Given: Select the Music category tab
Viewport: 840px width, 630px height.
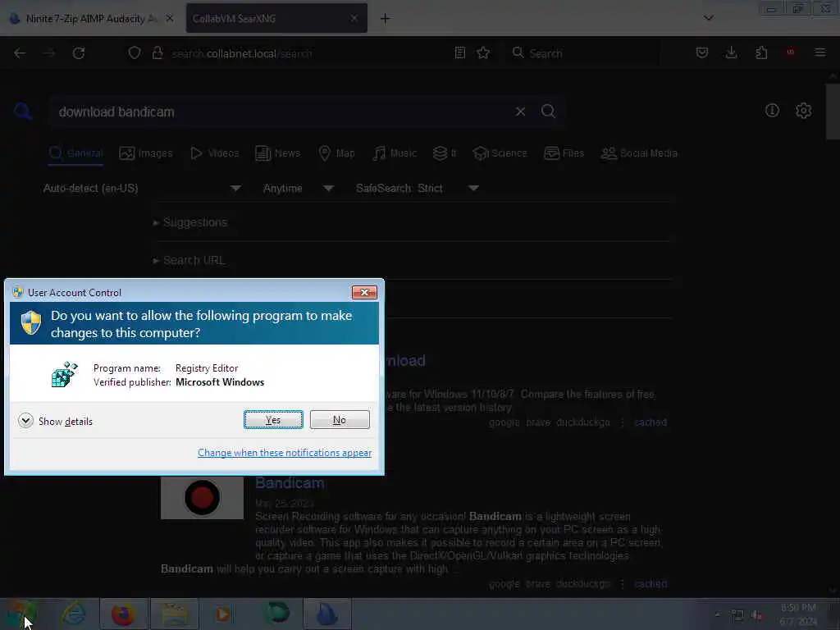Looking at the screenshot, I should click(x=395, y=153).
